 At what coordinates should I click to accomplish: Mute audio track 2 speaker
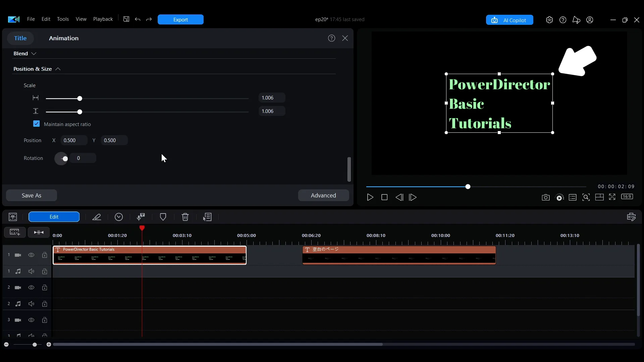(x=31, y=304)
